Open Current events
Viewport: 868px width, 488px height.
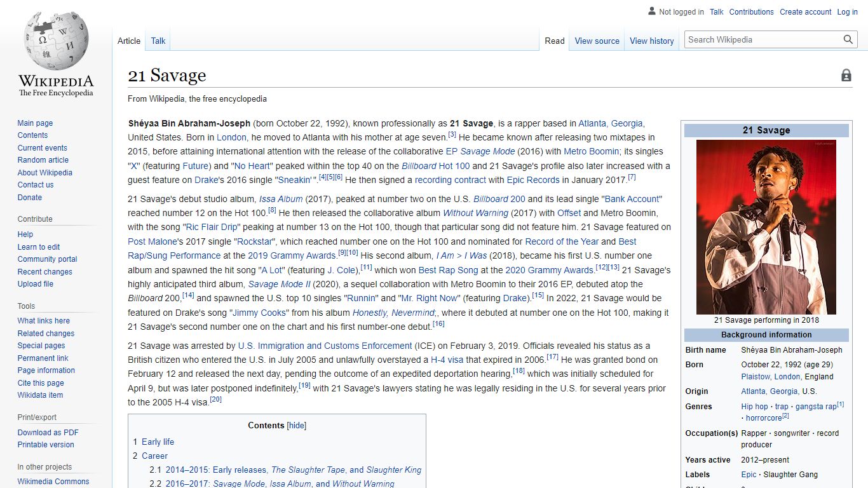click(x=42, y=148)
